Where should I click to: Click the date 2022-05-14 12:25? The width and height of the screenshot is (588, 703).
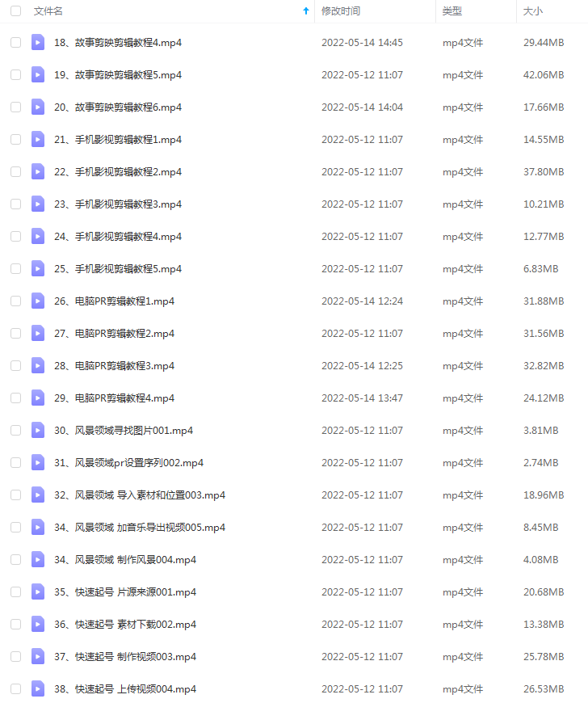pyautogui.click(x=362, y=365)
